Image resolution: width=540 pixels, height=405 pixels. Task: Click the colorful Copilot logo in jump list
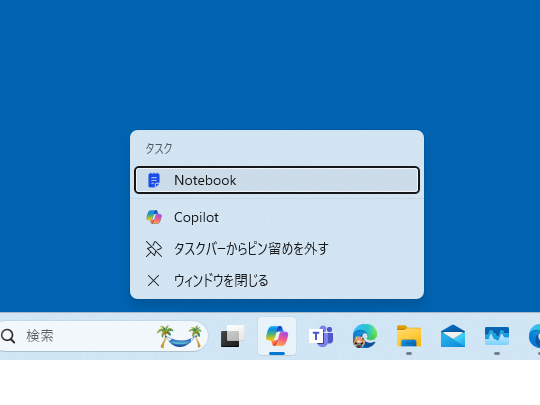pyautogui.click(x=154, y=217)
